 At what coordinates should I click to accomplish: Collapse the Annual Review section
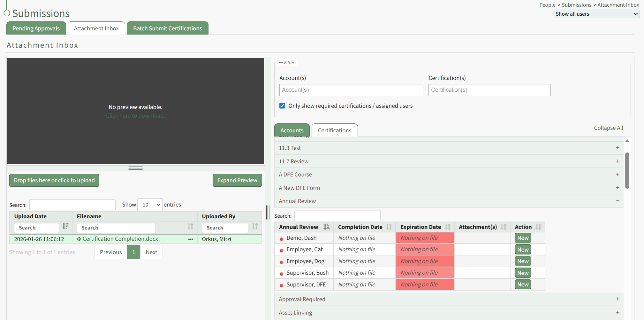[x=617, y=201]
